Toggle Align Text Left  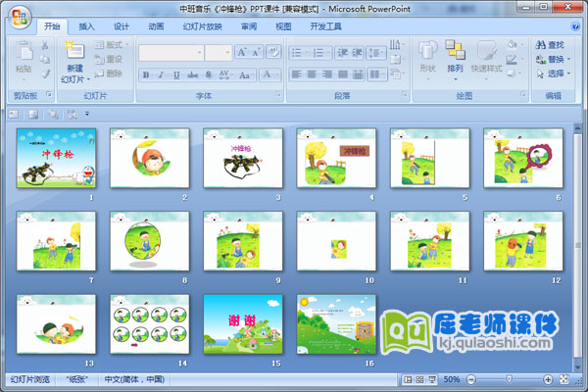tap(296, 74)
